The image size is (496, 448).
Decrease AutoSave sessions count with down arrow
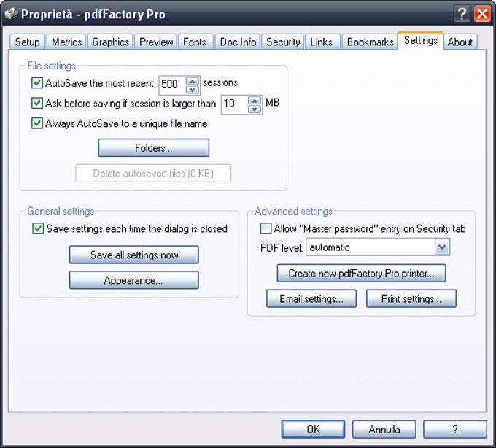click(x=193, y=90)
